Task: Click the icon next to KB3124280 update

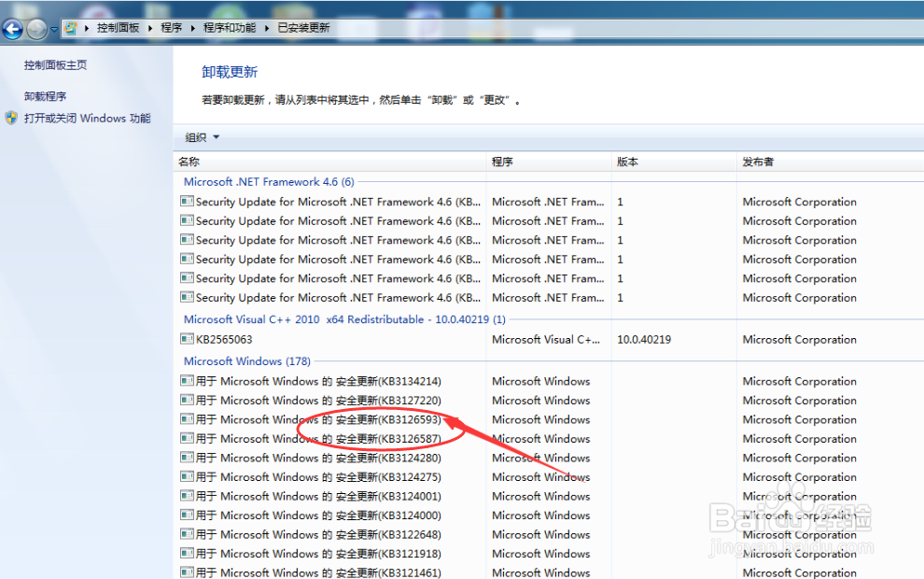Action: click(187, 458)
